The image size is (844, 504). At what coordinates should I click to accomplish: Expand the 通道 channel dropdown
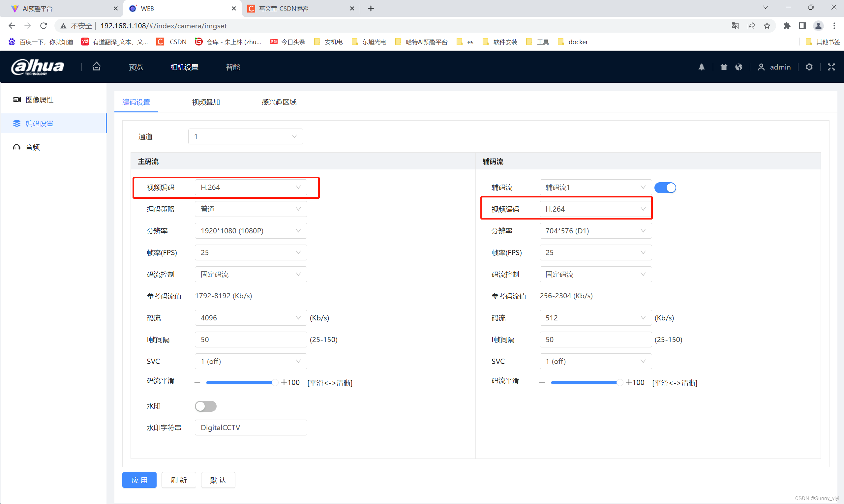(245, 136)
